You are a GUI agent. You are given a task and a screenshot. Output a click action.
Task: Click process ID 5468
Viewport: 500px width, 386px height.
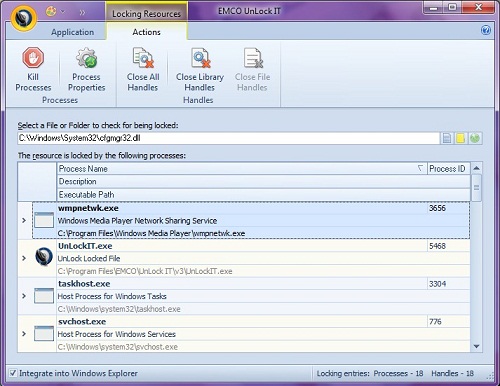pos(437,246)
